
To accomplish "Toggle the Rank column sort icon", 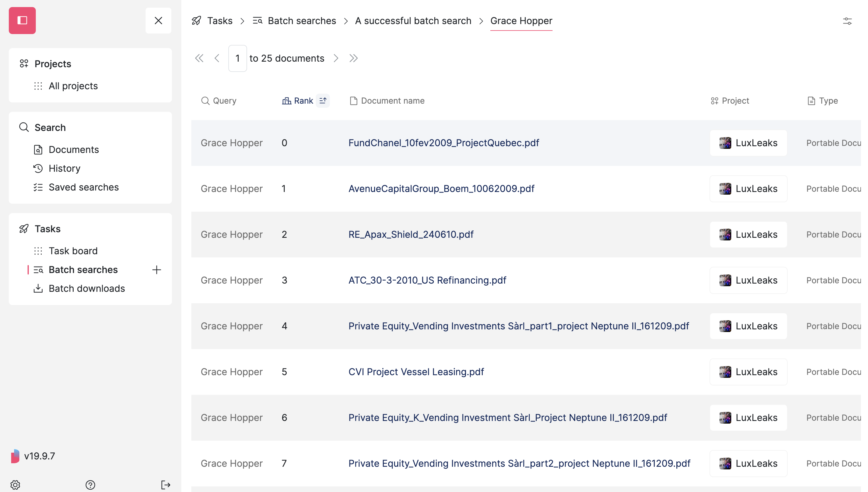I will 322,100.
